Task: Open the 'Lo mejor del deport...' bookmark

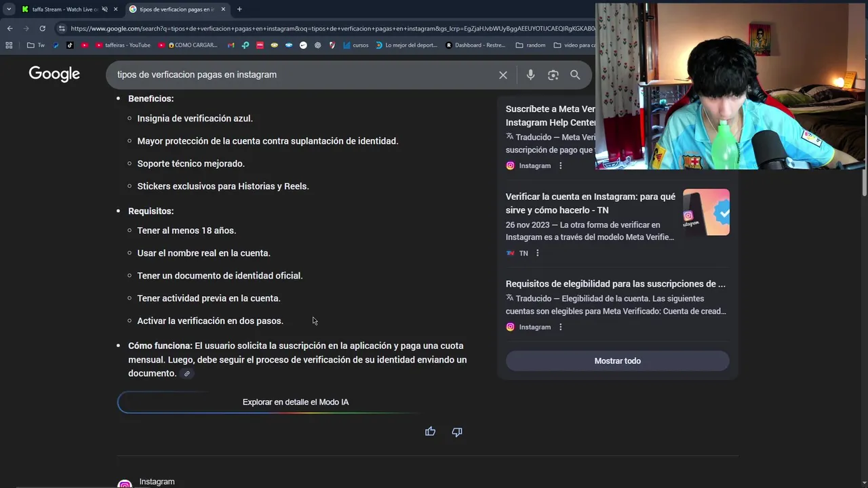Action: [x=407, y=45]
